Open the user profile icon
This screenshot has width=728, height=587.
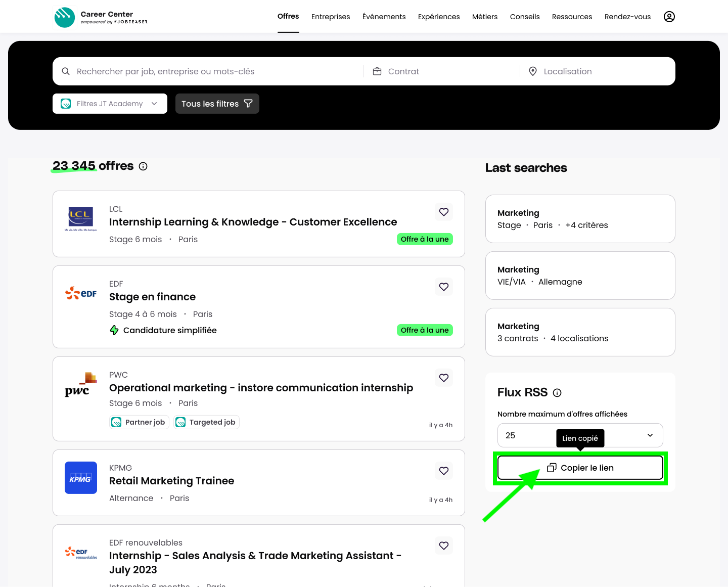pos(669,17)
